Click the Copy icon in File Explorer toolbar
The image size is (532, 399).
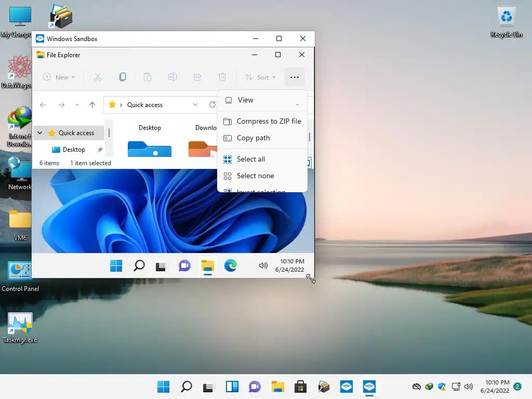[123, 77]
